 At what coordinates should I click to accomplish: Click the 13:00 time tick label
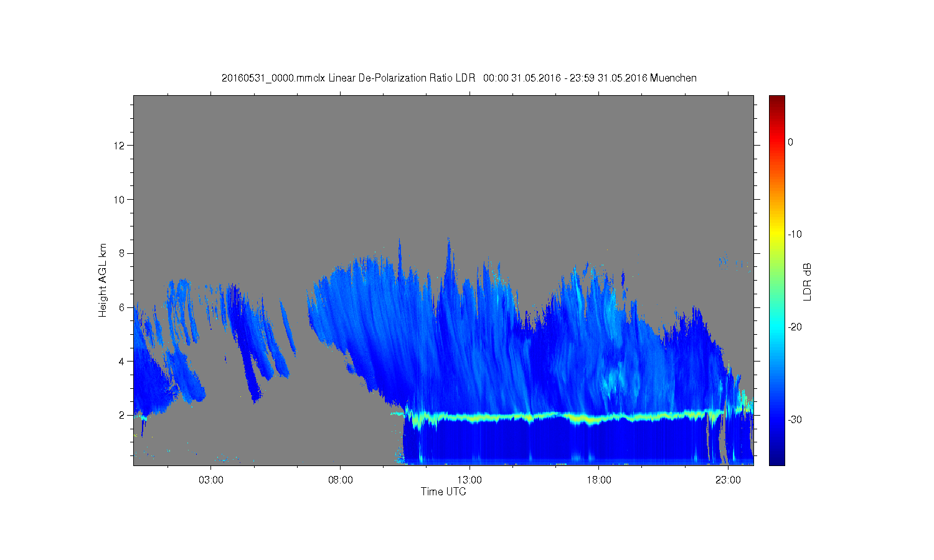coord(469,480)
